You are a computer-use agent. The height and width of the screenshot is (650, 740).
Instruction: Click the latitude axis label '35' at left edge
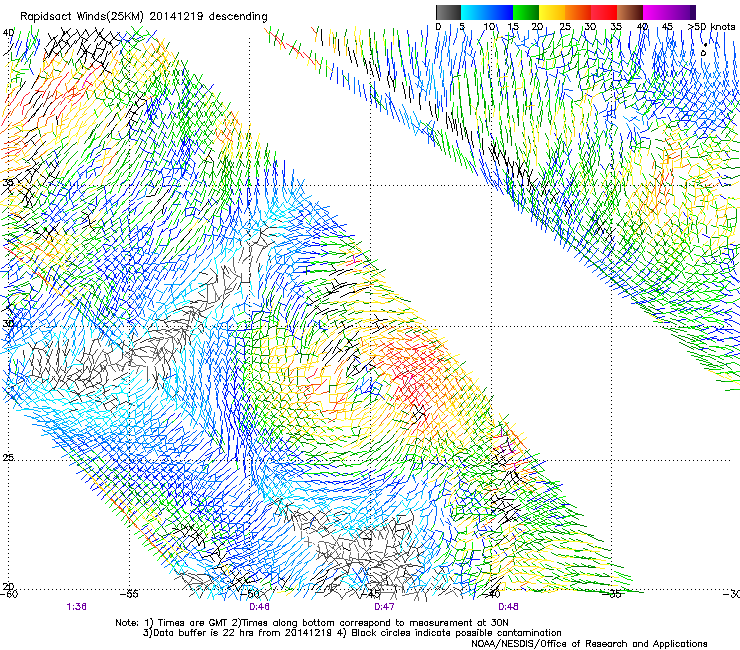click(8, 182)
